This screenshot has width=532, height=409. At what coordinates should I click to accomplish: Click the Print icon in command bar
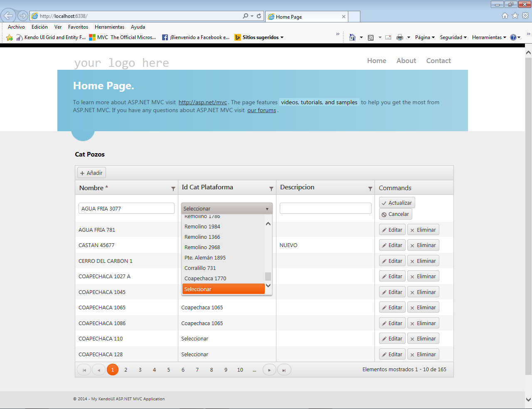pos(400,37)
